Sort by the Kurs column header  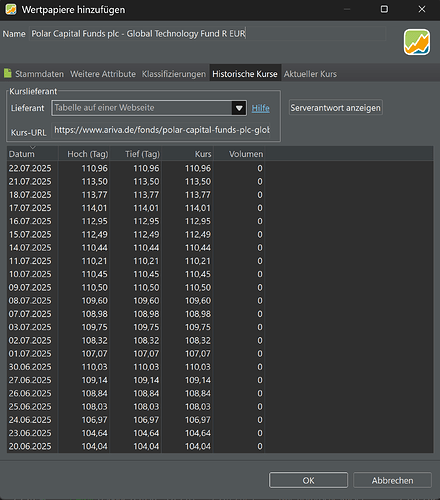pos(188,154)
